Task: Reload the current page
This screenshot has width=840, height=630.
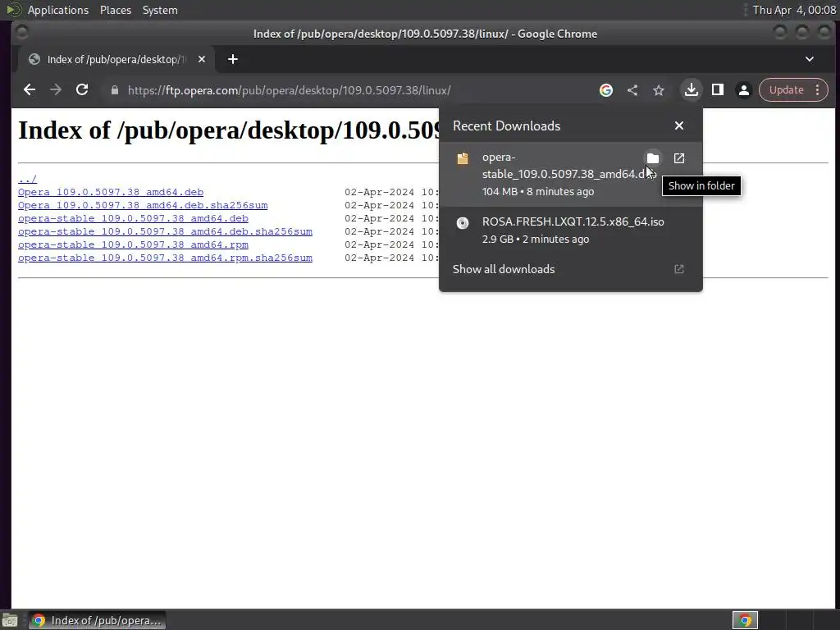Action: click(82, 90)
